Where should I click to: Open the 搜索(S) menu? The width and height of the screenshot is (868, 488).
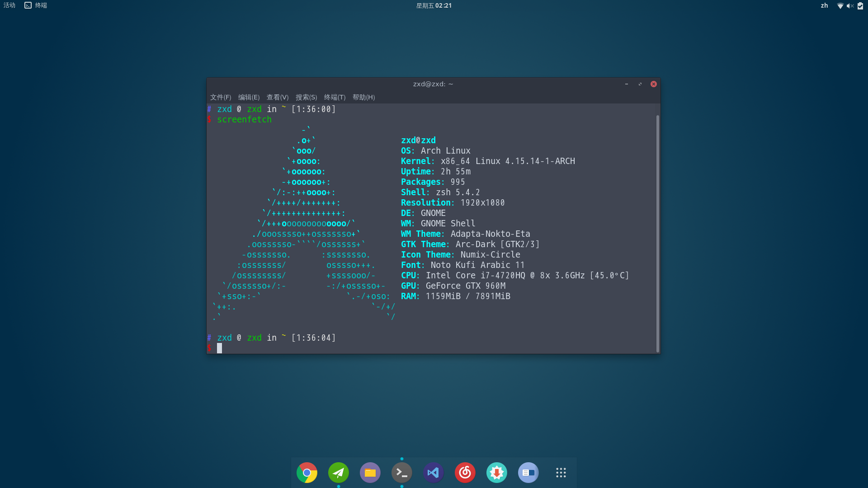point(307,97)
